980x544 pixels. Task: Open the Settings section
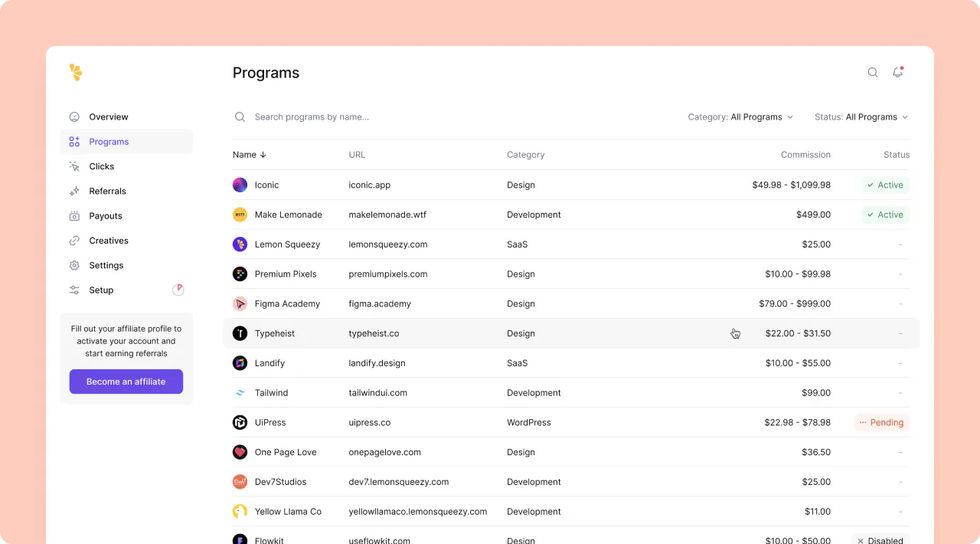(x=106, y=265)
